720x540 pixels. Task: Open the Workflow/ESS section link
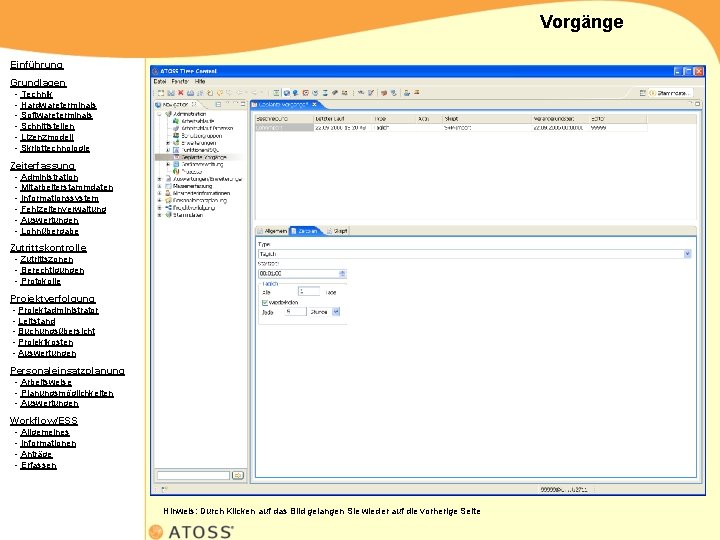(x=44, y=421)
